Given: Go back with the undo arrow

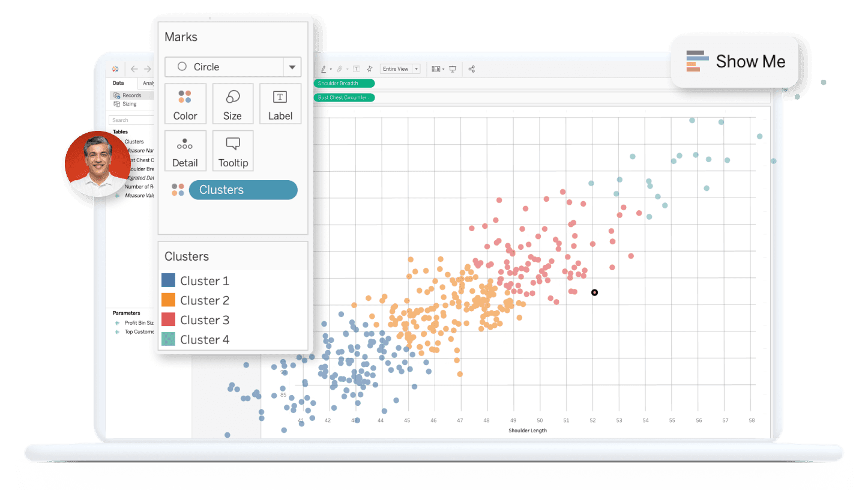Looking at the screenshot, I should (134, 69).
